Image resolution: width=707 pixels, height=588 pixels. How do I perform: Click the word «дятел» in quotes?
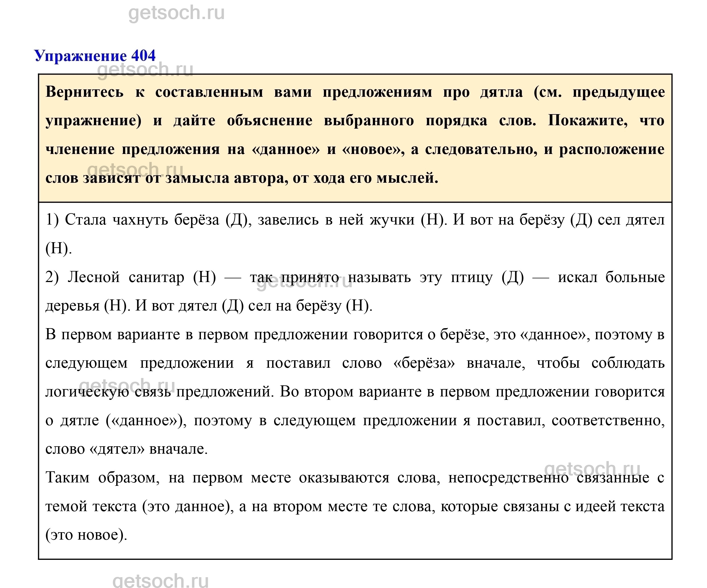tap(117, 449)
